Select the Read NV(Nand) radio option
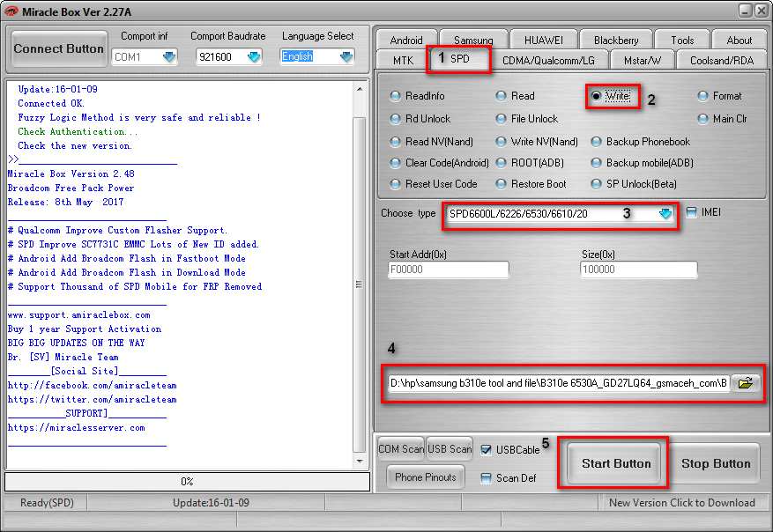 tap(431, 142)
